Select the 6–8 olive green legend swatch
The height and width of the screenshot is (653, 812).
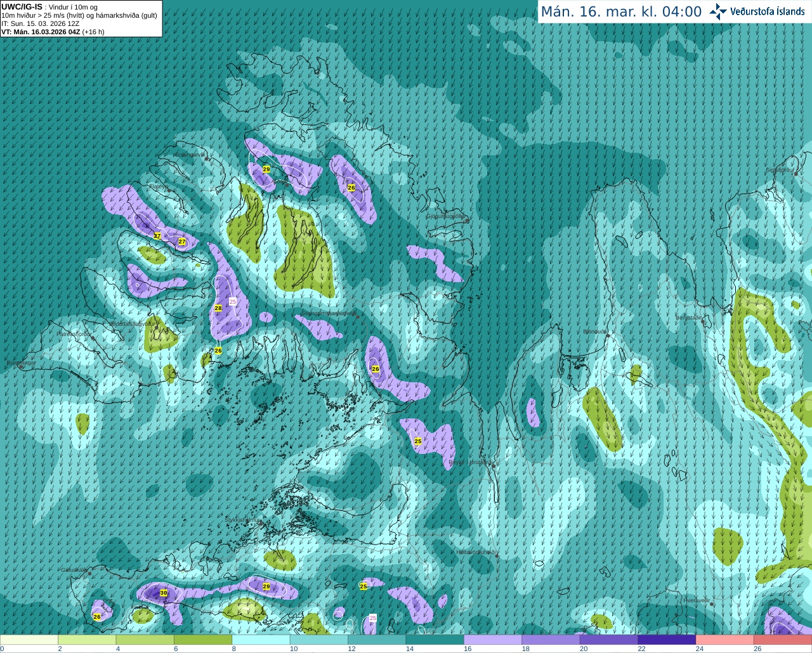click(x=203, y=640)
